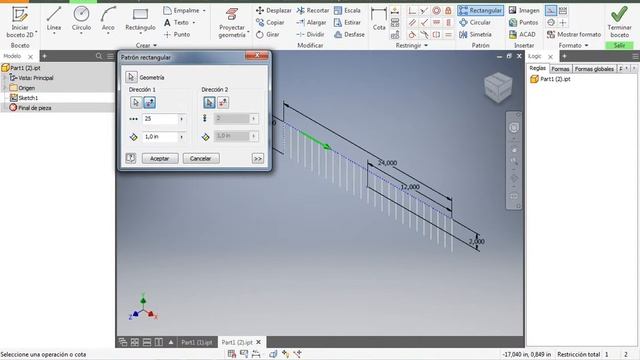Open the Dirección 1 count field arrow

click(x=182, y=119)
